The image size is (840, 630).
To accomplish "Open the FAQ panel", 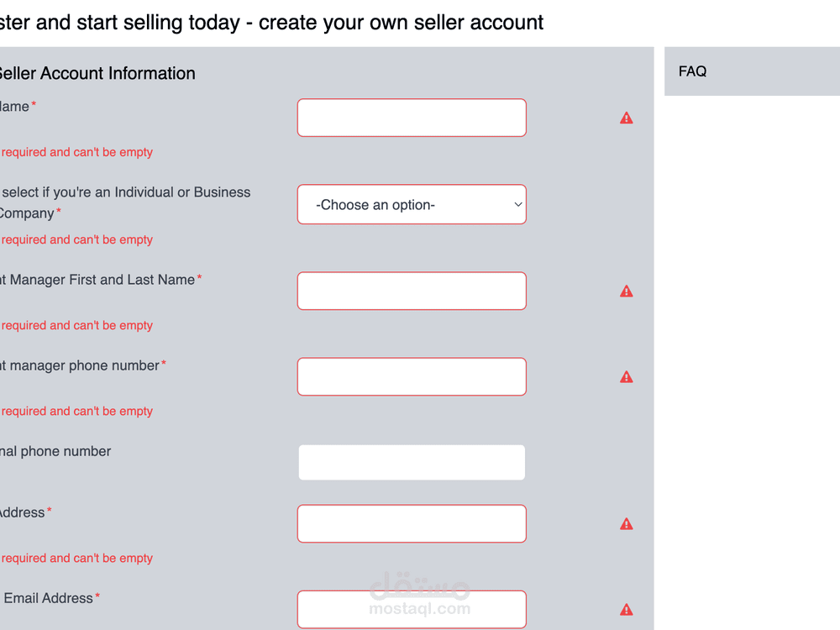I will [x=692, y=71].
